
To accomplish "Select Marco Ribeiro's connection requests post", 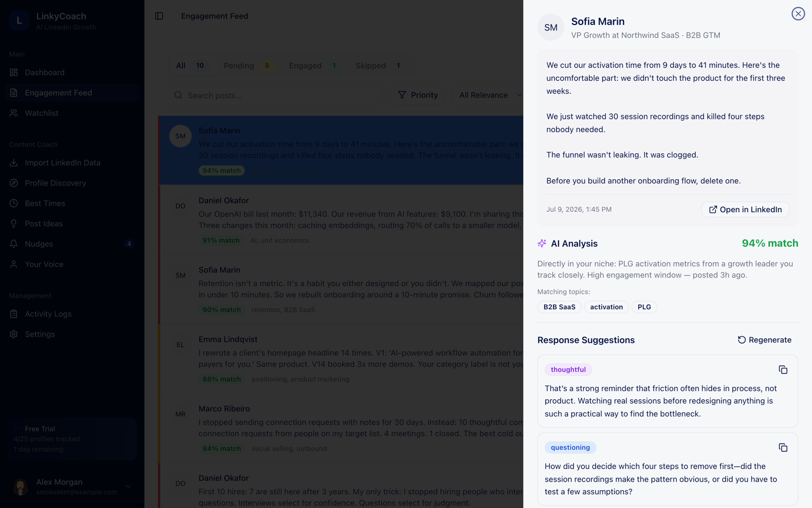I will coord(341,429).
